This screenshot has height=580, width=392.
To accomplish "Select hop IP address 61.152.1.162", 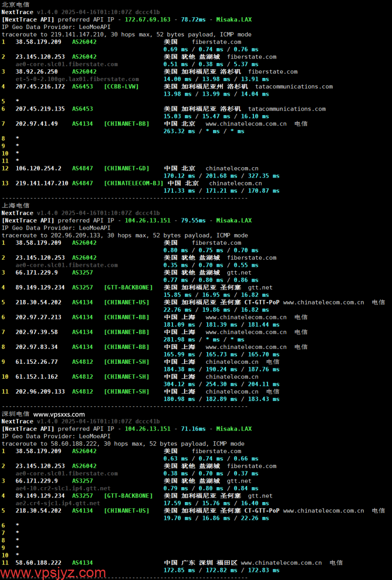I will coord(37,377).
